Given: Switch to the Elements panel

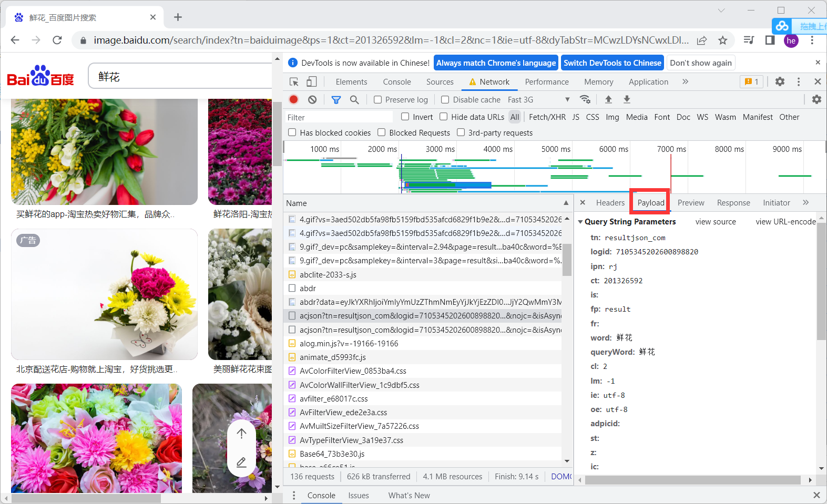Looking at the screenshot, I should tap(351, 82).
